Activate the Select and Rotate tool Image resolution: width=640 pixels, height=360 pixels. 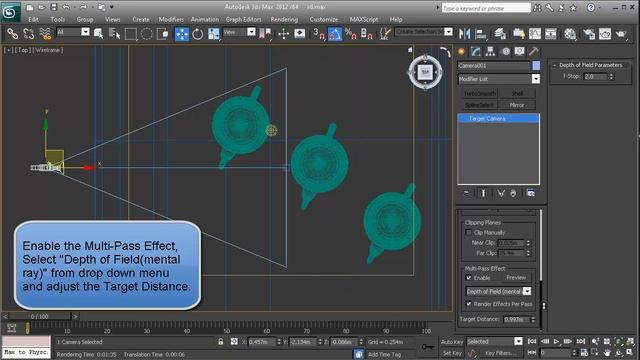(x=198, y=33)
